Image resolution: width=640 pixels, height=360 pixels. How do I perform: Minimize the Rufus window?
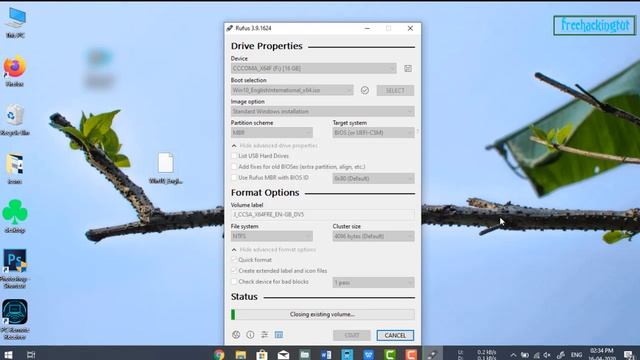(x=367, y=28)
